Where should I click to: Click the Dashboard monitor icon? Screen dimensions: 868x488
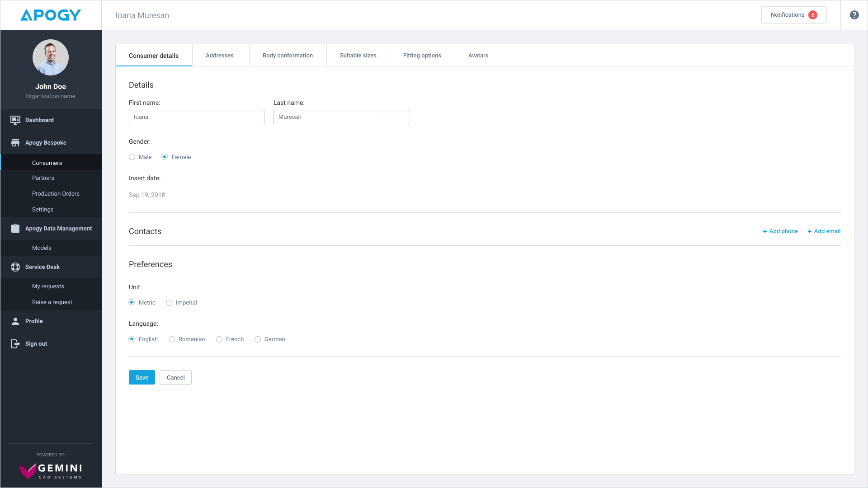pyautogui.click(x=15, y=120)
